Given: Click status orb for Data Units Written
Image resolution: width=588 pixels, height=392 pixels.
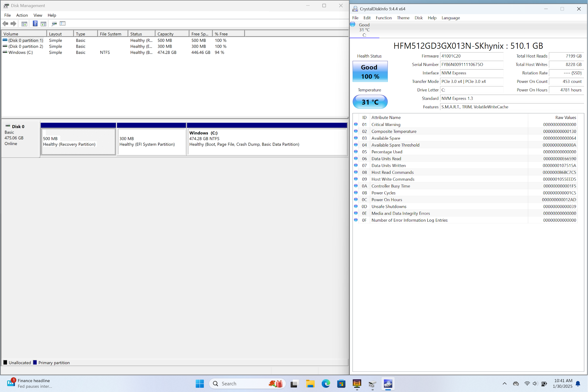Looking at the screenshot, I should (356, 165).
